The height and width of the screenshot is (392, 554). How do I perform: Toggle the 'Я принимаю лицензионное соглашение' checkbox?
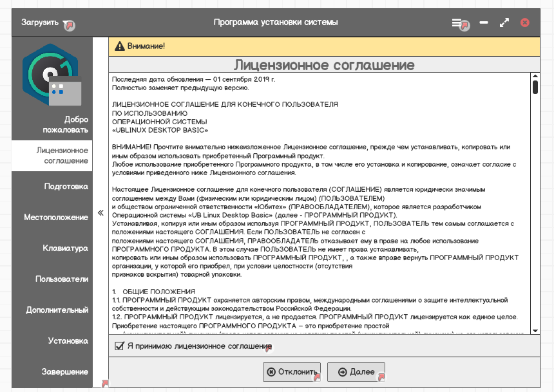click(x=119, y=346)
